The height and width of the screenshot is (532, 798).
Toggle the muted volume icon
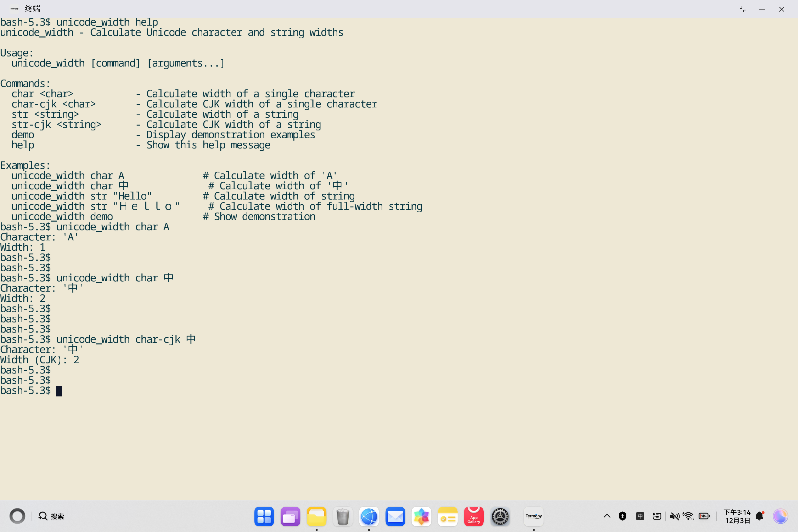coord(674,516)
